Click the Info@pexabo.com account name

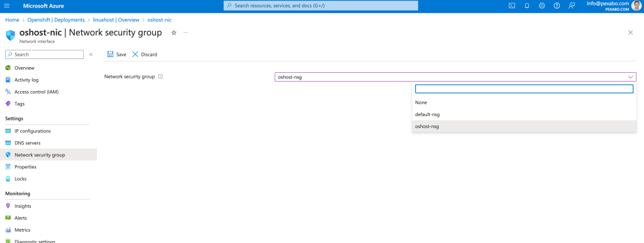[x=608, y=3]
